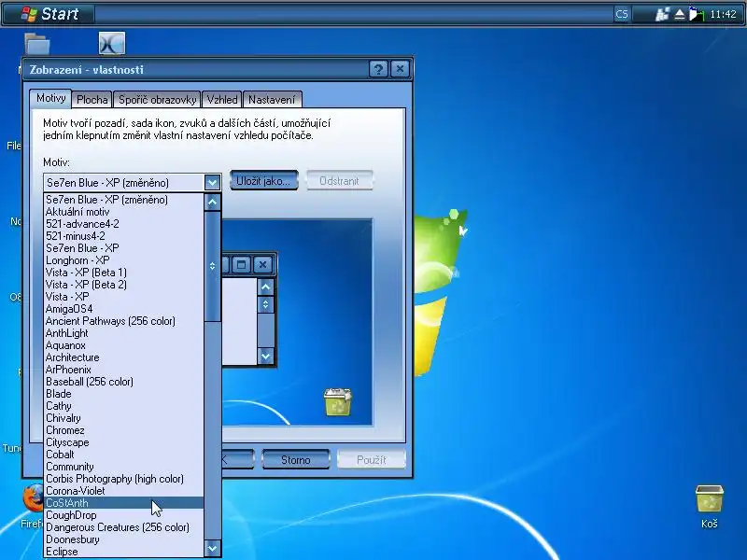Choose 'Dangerous Creatures (256 color)'
Viewport: 747px width, 560px height.
124,527
